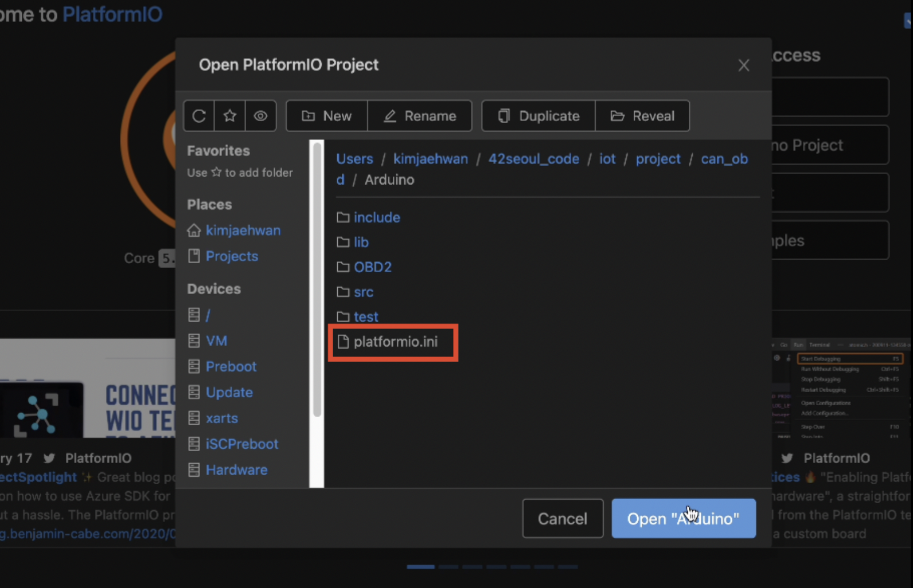The height and width of the screenshot is (588, 913).
Task: Open the test folder
Action: coord(366,317)
